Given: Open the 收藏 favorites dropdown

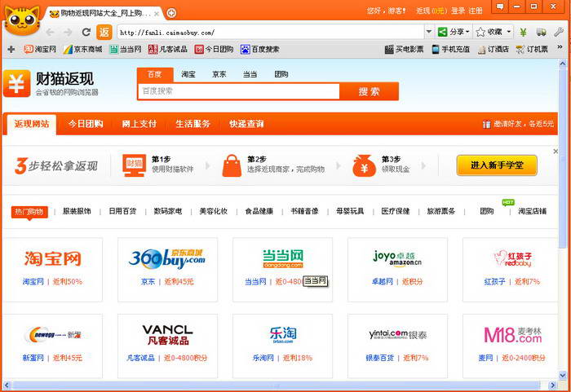Looking at the screenshot, I should pyautogui.click(x=493, y=32).
